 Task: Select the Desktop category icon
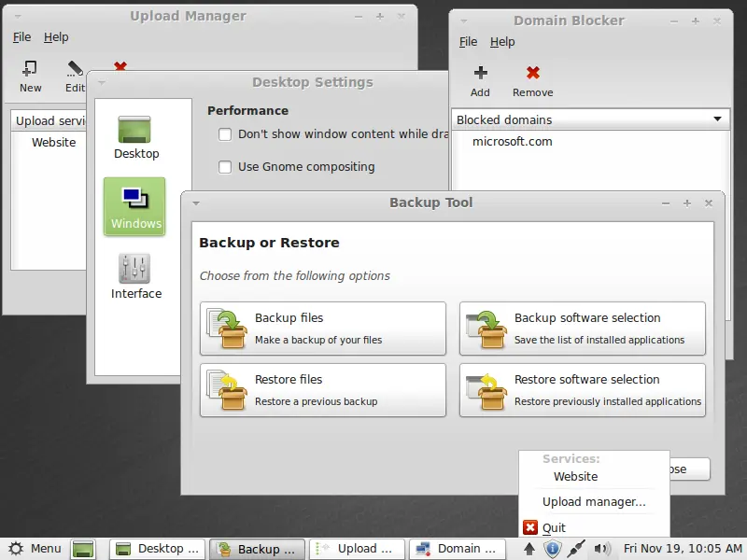tap(134, 129)
